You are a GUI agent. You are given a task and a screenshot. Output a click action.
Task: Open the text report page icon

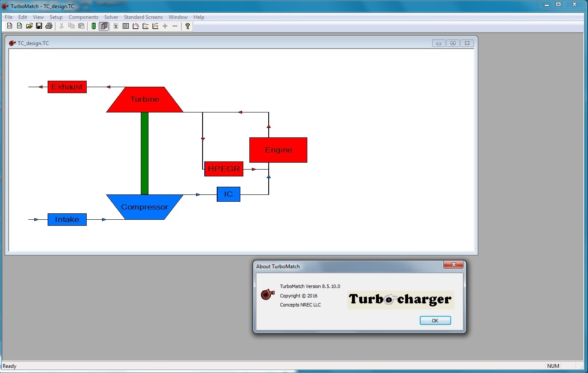pos(116,26)
